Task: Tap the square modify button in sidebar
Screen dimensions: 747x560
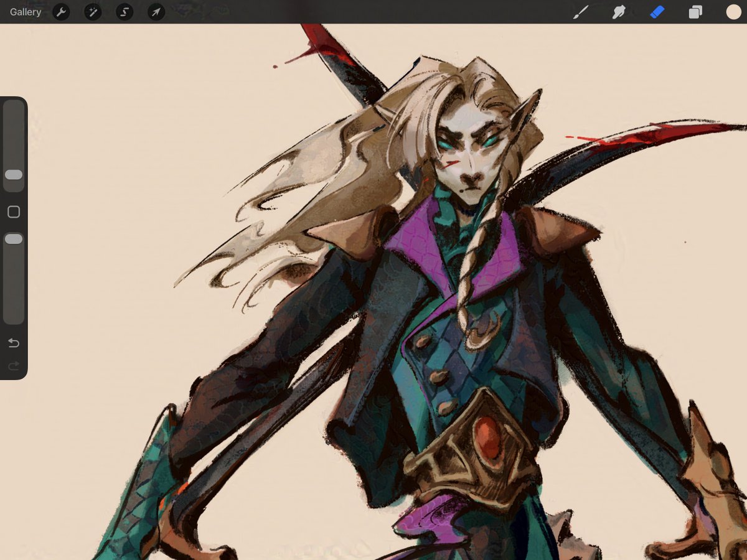Action: tap(14, 212)
